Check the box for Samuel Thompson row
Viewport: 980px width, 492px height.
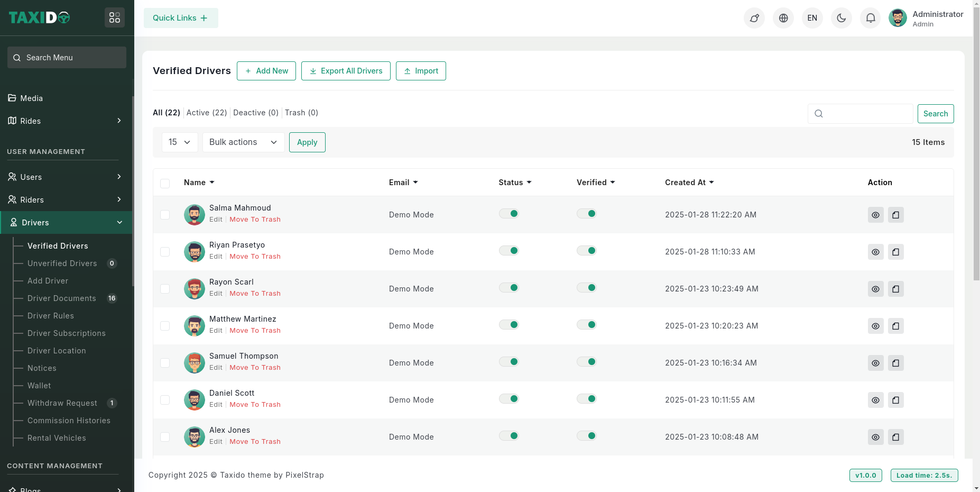(x=165, y=363)
